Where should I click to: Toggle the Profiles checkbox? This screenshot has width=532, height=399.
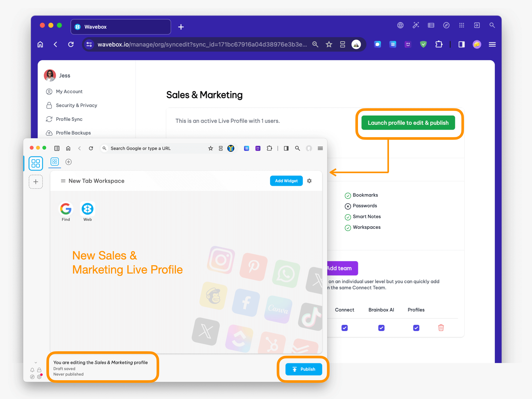pos(416,328)
